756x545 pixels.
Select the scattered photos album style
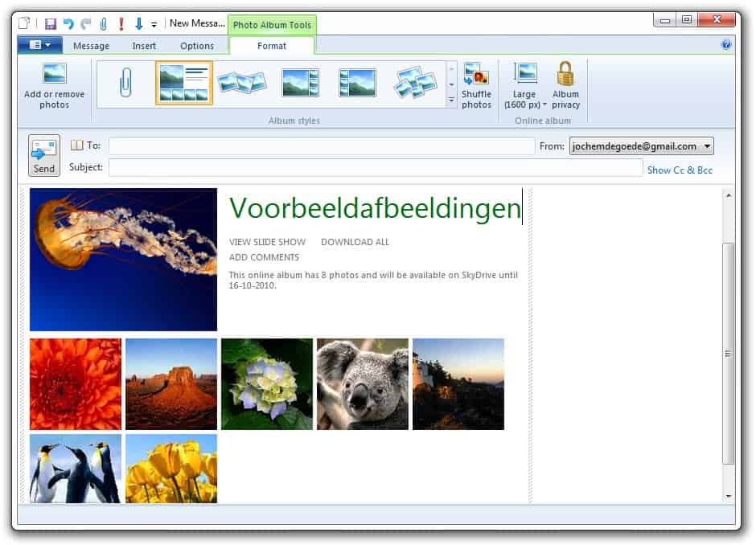(415, 83)
